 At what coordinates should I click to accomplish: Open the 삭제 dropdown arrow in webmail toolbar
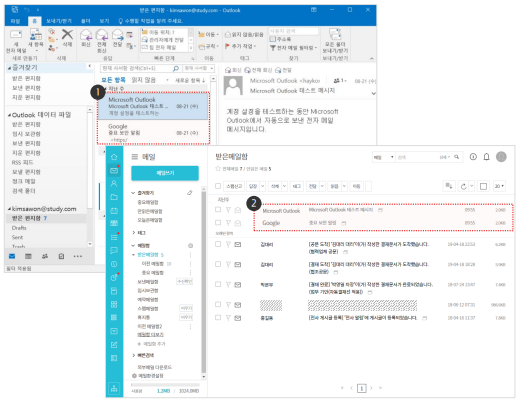click(284, 186)
